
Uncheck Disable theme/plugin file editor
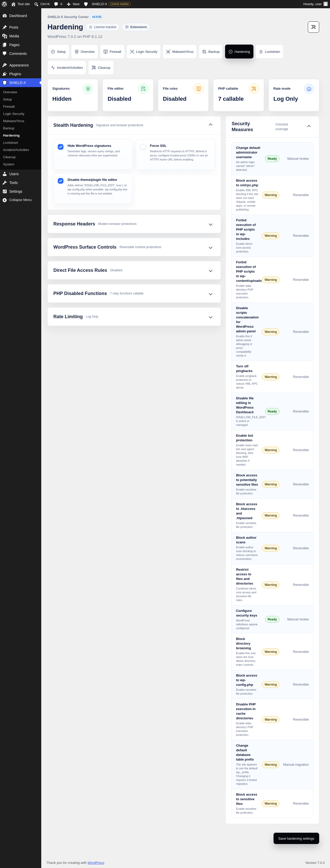(x=61, y=181)
